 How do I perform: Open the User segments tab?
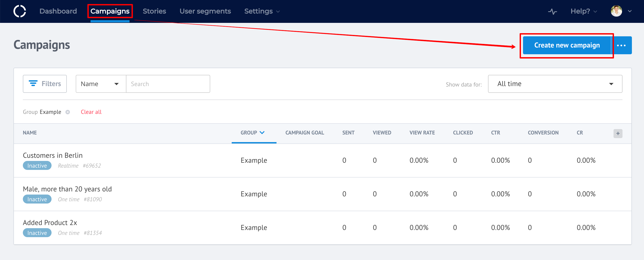click(x=205, y=11)
